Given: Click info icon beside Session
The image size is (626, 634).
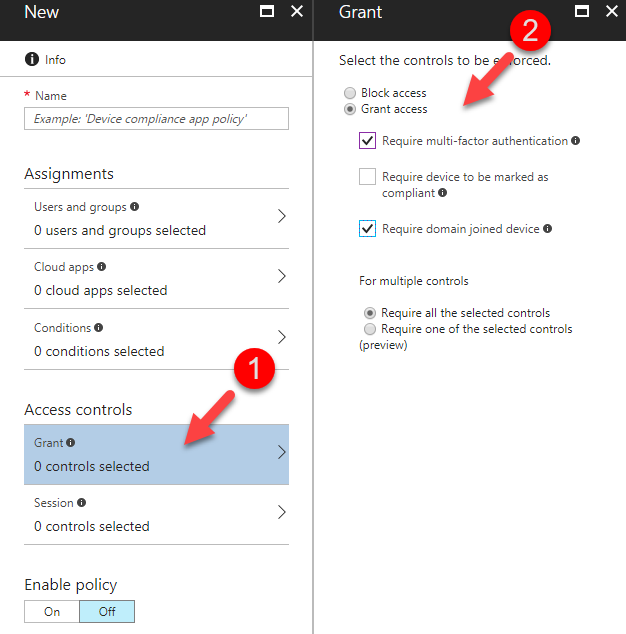Looking at the screenshot, I should click(82, 502).
